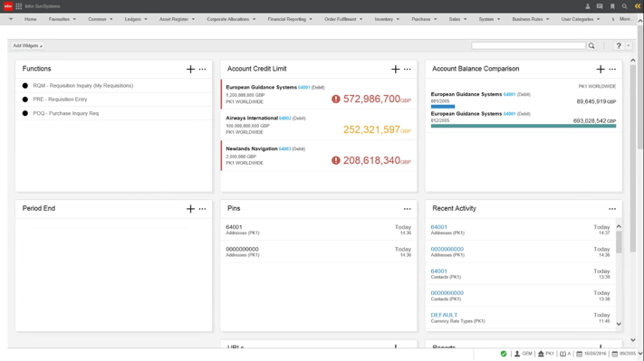Open Period End widget options ellipsis
Image resolution: width=644 pixels, height=361 pixels.
click(203, 209)
